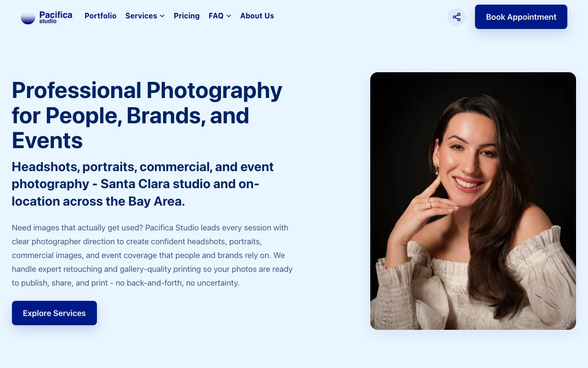Click the word "Events" in the headline
Image resolution: width=588 pixels, height=368 pixels.
tap(47, 141)
